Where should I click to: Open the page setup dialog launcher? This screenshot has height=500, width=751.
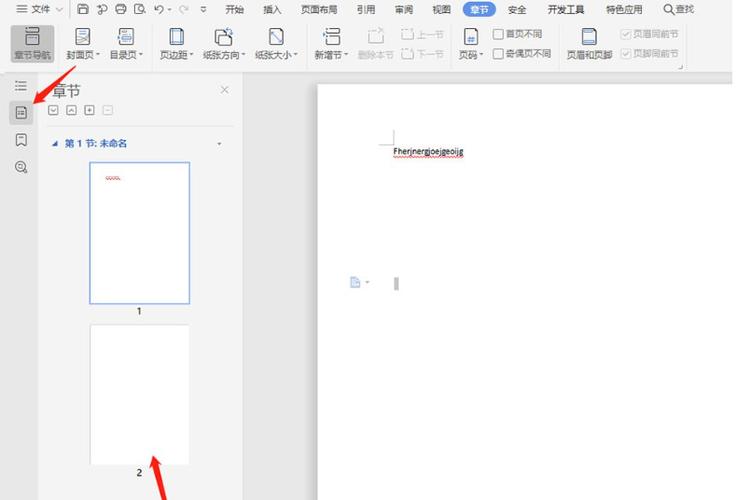point(680,68)
